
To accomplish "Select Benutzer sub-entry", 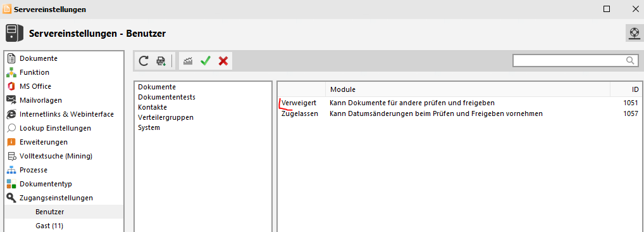I will coord(64,212).
